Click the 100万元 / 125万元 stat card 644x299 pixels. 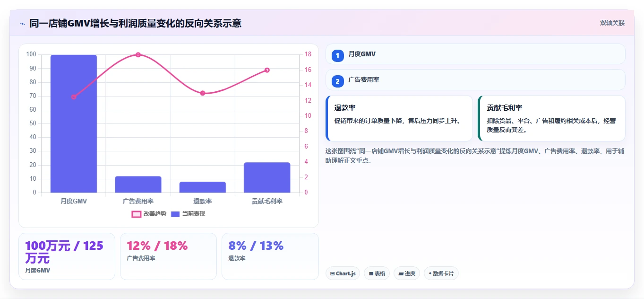67,256
